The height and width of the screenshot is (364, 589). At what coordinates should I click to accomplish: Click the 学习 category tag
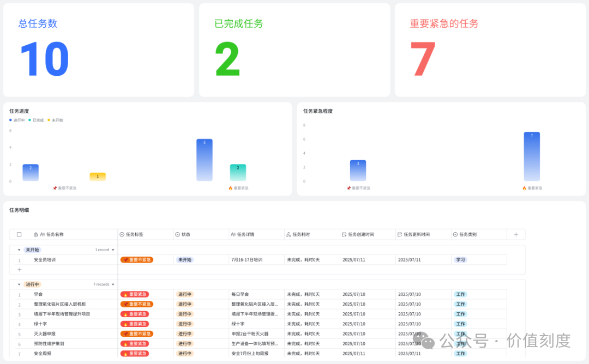pos(460,260)
